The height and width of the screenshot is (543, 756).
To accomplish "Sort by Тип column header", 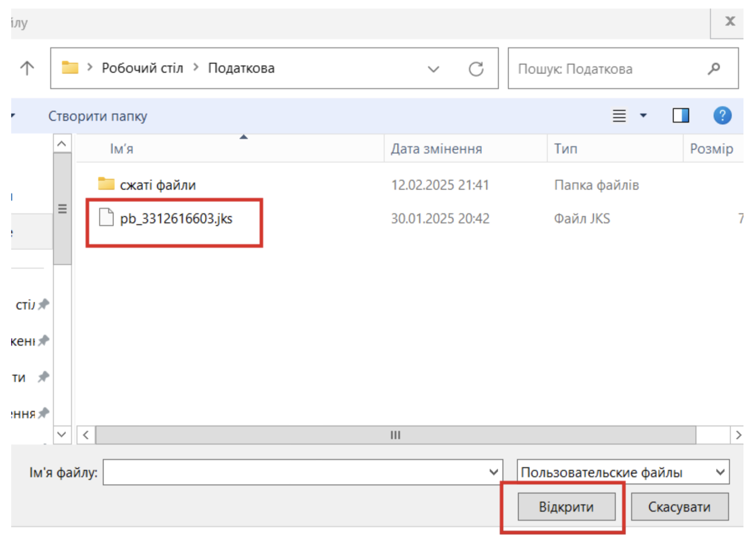I will [566, 149].
